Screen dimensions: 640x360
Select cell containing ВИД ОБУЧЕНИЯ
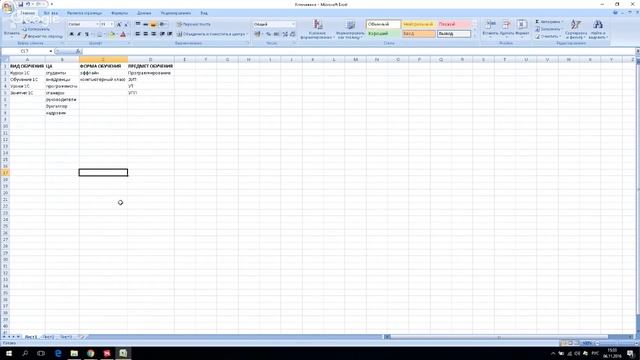coord(27,66)
